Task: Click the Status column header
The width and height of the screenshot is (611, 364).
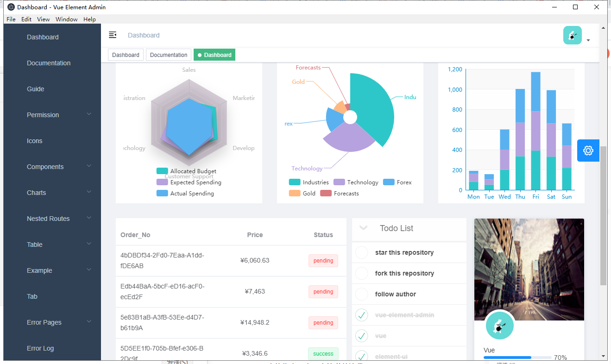Action: point(323,235)
